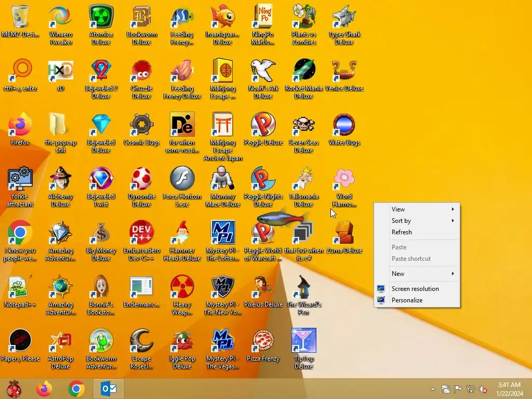This screenshot has height=399, width=532.
Task: Select Alchemy Deluxe wizard icon
Action: [60, 178]
